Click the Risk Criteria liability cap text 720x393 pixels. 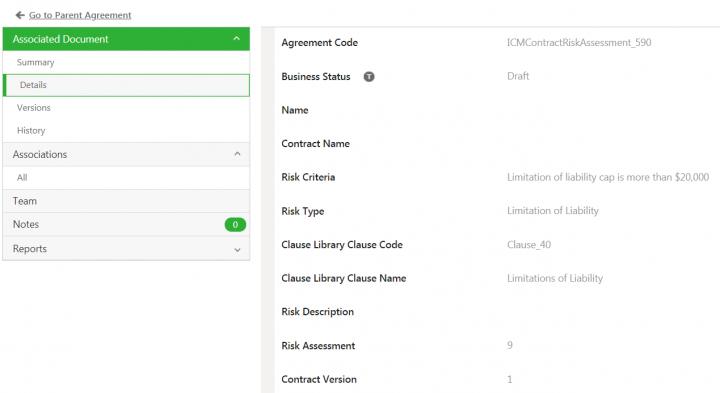608,177
